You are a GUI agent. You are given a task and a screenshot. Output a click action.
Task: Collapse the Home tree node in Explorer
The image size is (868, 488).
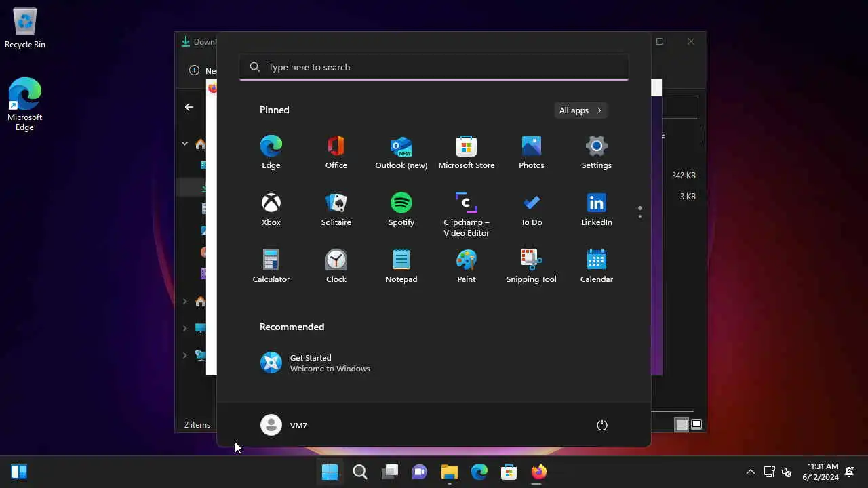click(x=184, y=144)
